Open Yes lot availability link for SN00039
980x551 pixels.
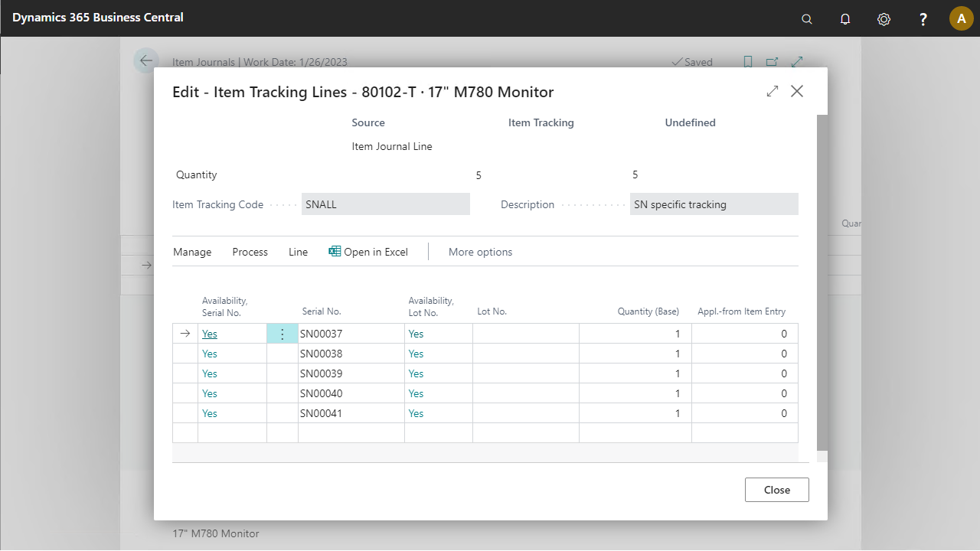click(416, 373)
